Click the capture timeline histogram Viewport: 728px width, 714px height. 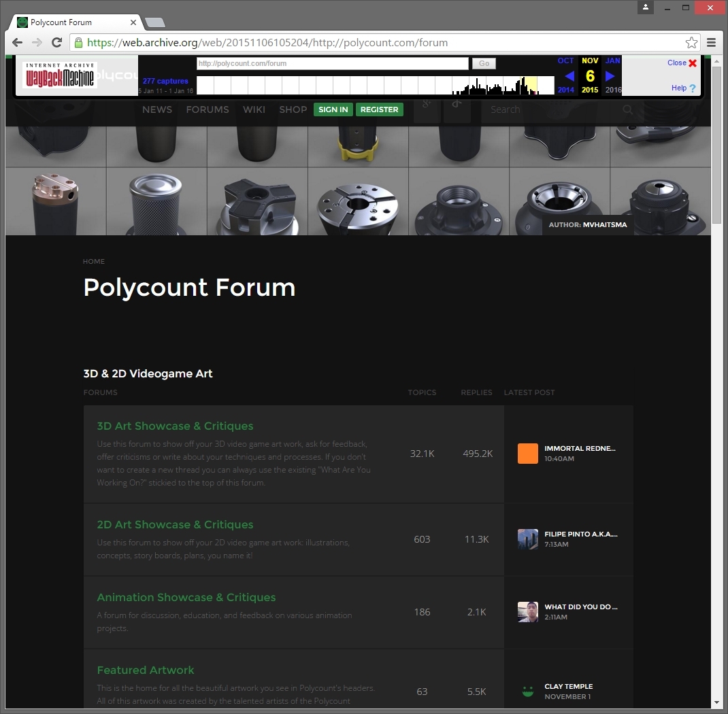(x=375, y=86)
